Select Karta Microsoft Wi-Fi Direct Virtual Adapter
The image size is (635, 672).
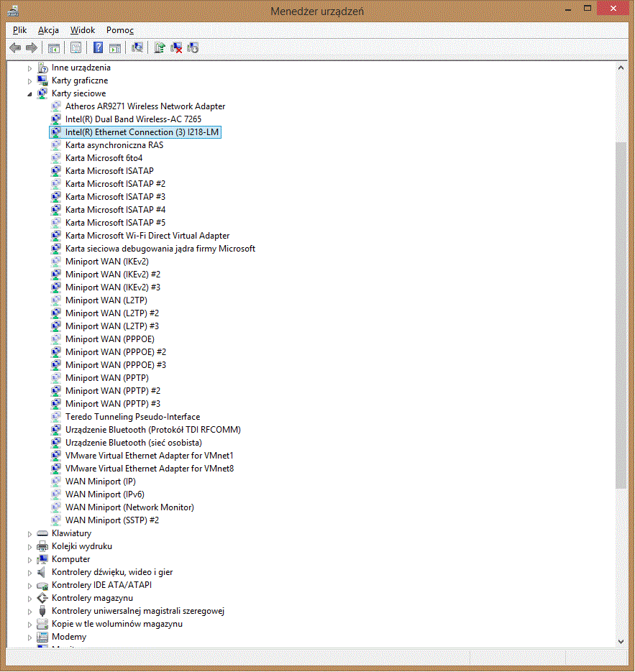tap(147, 235)
